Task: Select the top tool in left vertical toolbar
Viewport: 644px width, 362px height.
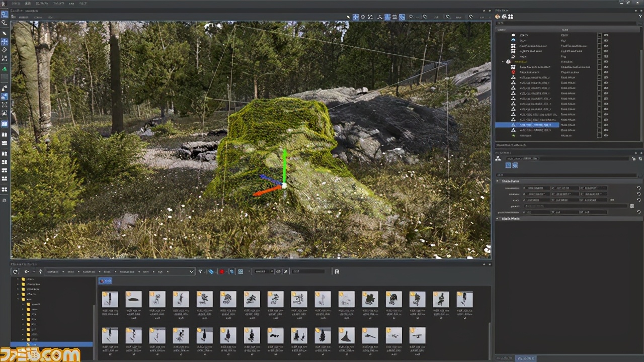Action: (5, 14)
